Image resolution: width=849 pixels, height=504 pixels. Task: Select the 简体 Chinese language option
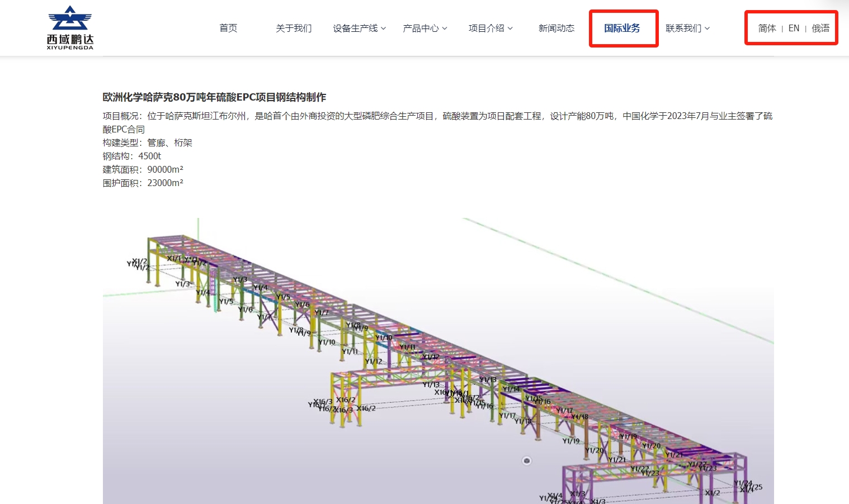point(766,27)
